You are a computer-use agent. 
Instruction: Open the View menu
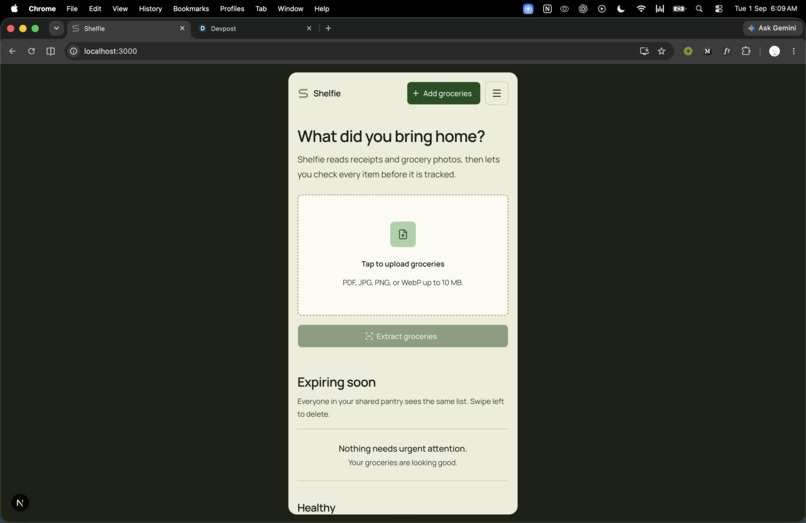click(x=120, y=8)
